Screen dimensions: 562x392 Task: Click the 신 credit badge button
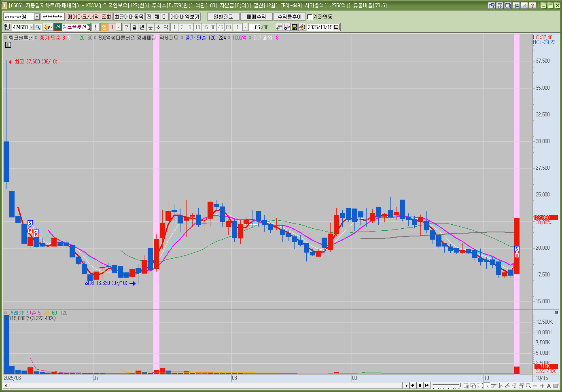(58, 27)
